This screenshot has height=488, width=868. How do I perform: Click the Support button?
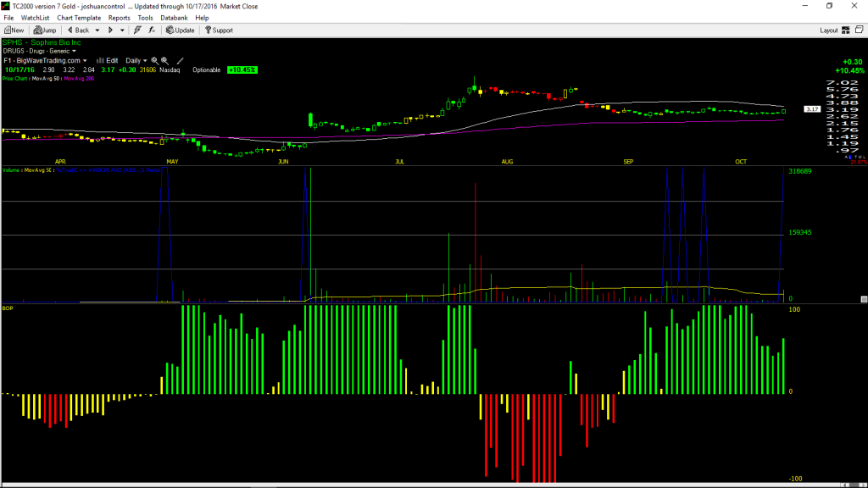click(x=219, y=30)
